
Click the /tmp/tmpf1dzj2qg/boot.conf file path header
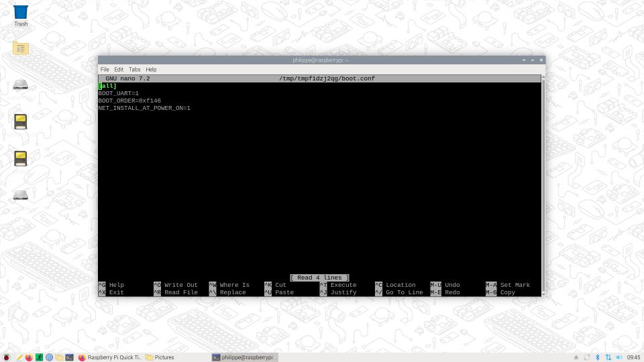coord(327,78)
